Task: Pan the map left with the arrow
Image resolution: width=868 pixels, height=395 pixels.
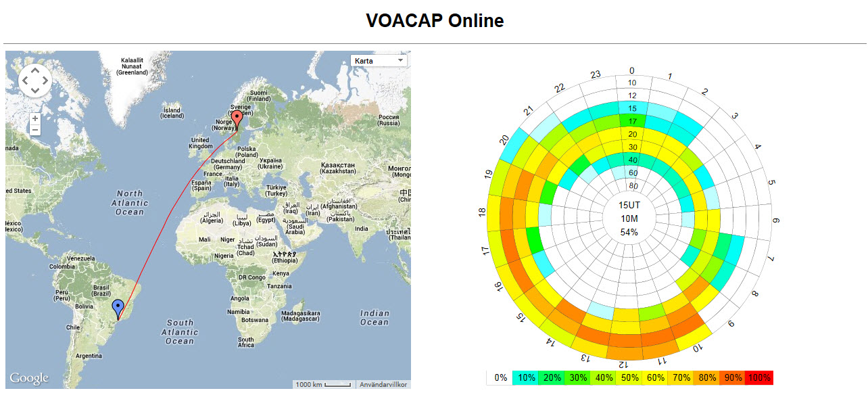Action: pyautogui.click(x=24, y=81)
